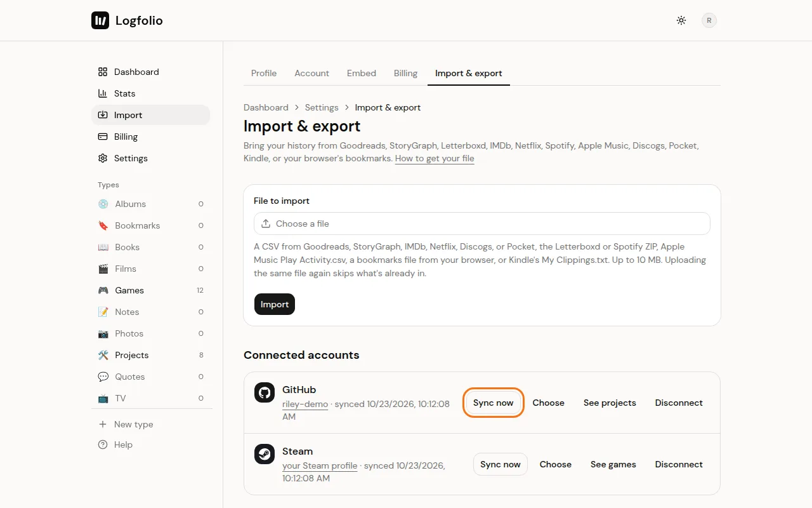Open Settings label in the sidebar
Image resolution: width=812 pixels, height=508 pixels.
tap(131, 158)
